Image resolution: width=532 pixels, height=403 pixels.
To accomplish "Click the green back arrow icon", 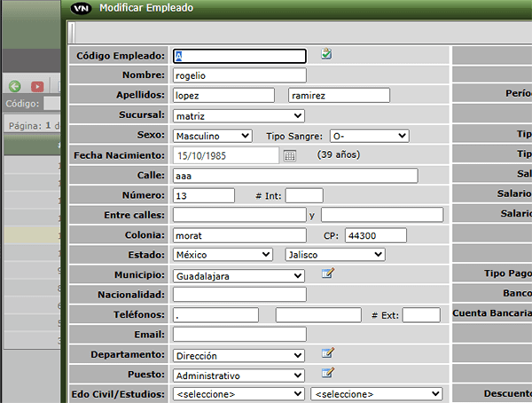I will [15, 86].
